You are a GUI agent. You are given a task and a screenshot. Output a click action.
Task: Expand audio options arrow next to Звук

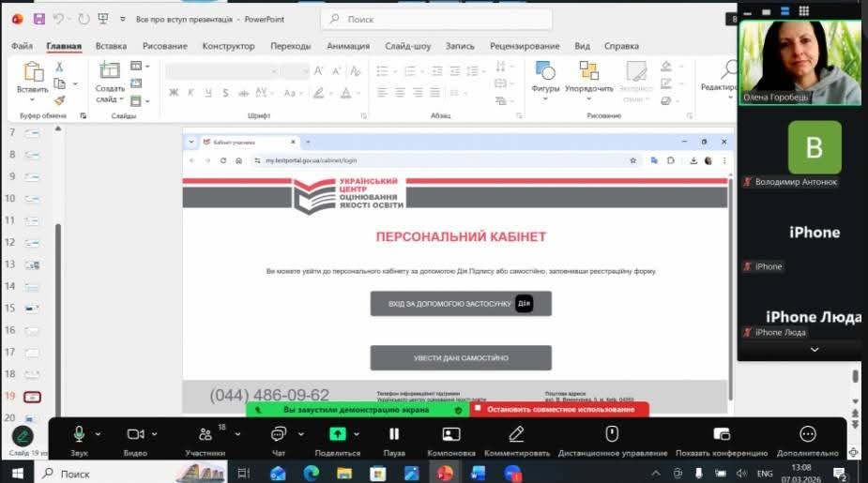(99, 434)
